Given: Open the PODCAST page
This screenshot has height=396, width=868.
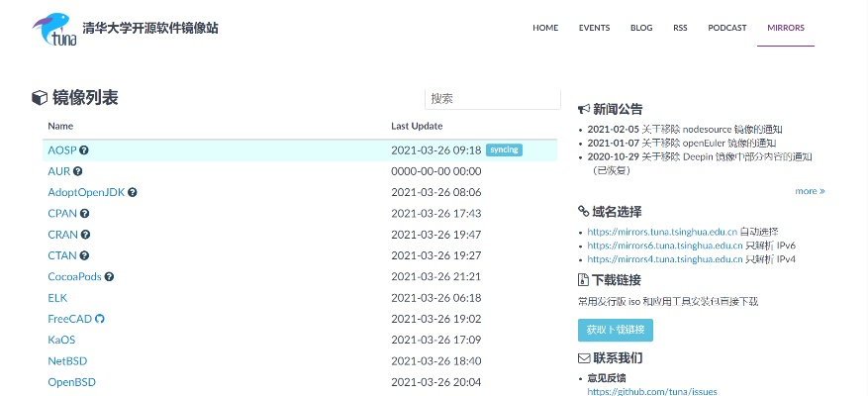Looking at the screenshot, I should [727, 28].
